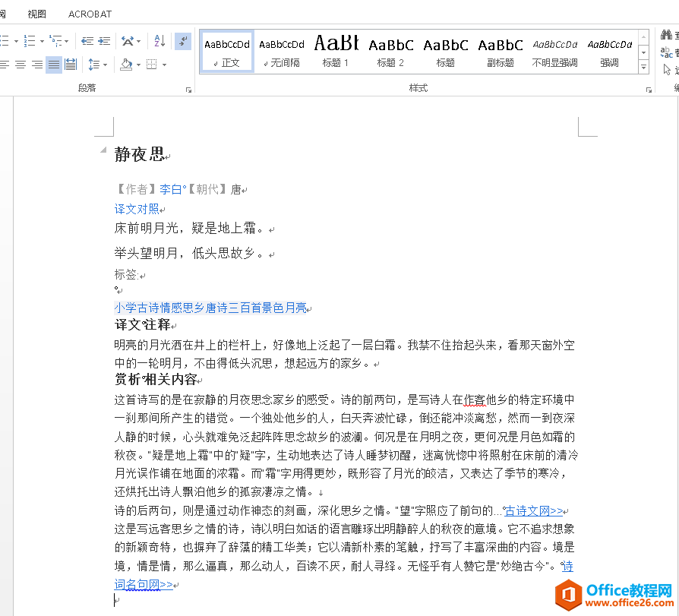Expand the full styles gallery

[644, 67]
